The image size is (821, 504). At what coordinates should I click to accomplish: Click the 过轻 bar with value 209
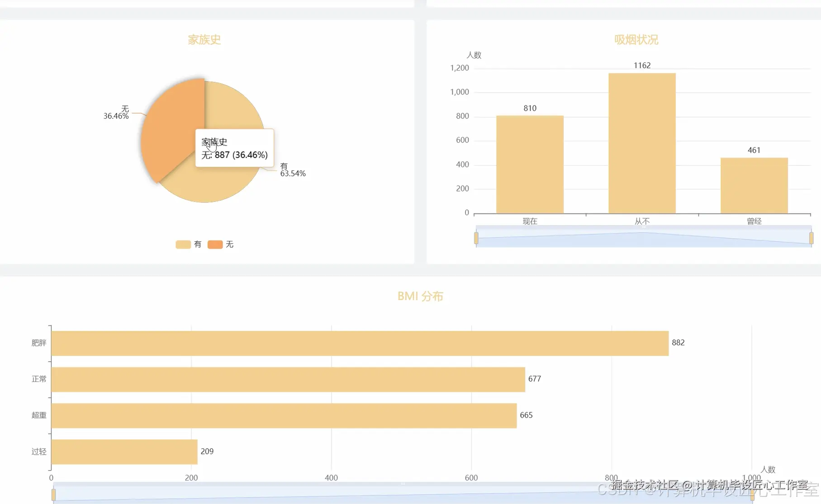pyautogui.click(x=124, y=452)
